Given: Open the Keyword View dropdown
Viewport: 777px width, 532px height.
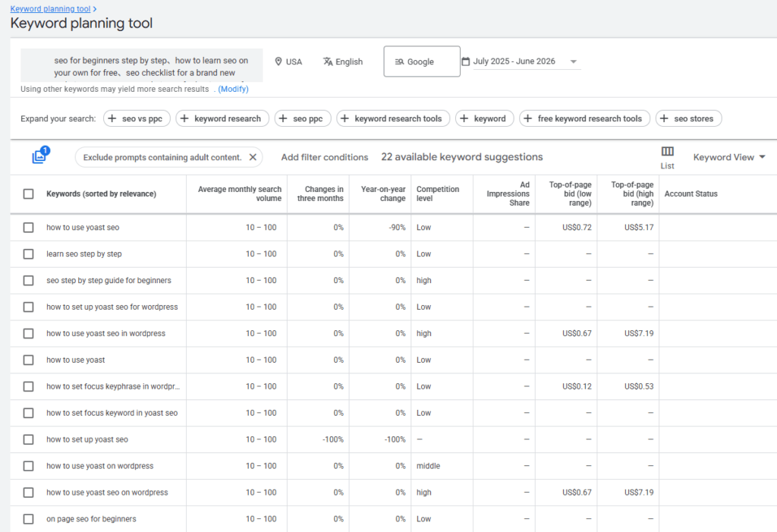Looking at the screenshot, I should (729, 157).
